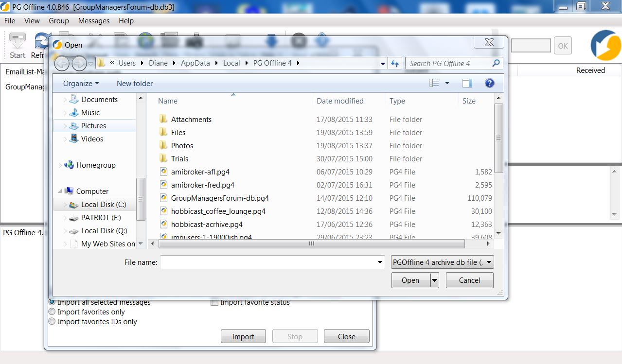Image resolution: width=622 pixels, height=364 pixels.
Task: Select Import all selected messages radio button
Action: point(52,302)
